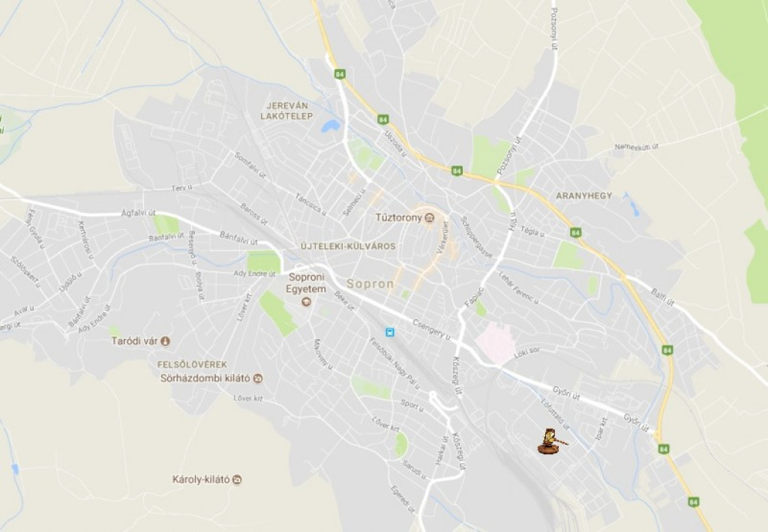Screen dimensions: 768x532
Task: Click the Taródi vár landmark icon
Action: pyautogui.click(x=166, y=341)
